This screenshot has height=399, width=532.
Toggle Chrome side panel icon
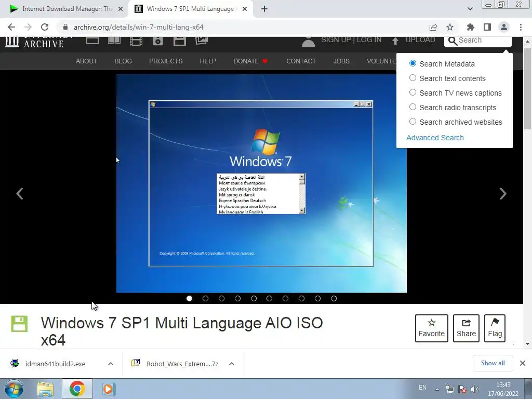click(487, 27)
